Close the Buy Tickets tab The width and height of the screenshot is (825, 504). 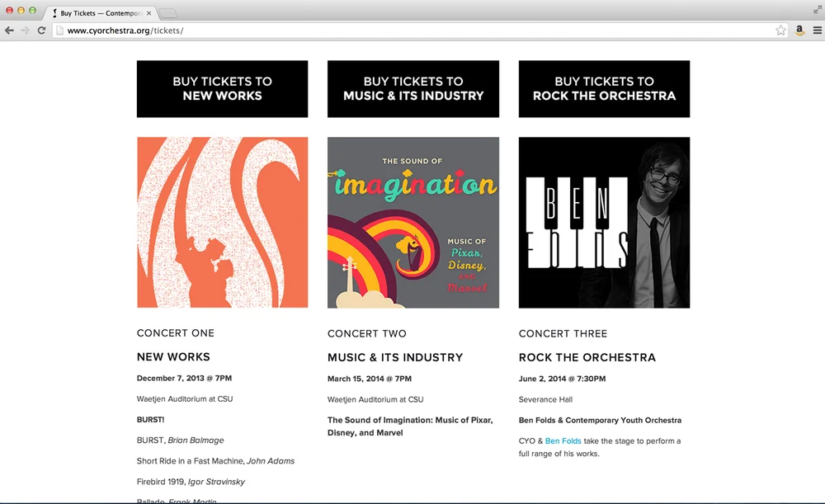148,13
